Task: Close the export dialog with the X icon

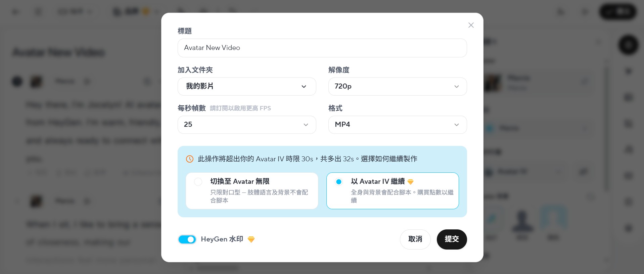Action: pos(471,25)
